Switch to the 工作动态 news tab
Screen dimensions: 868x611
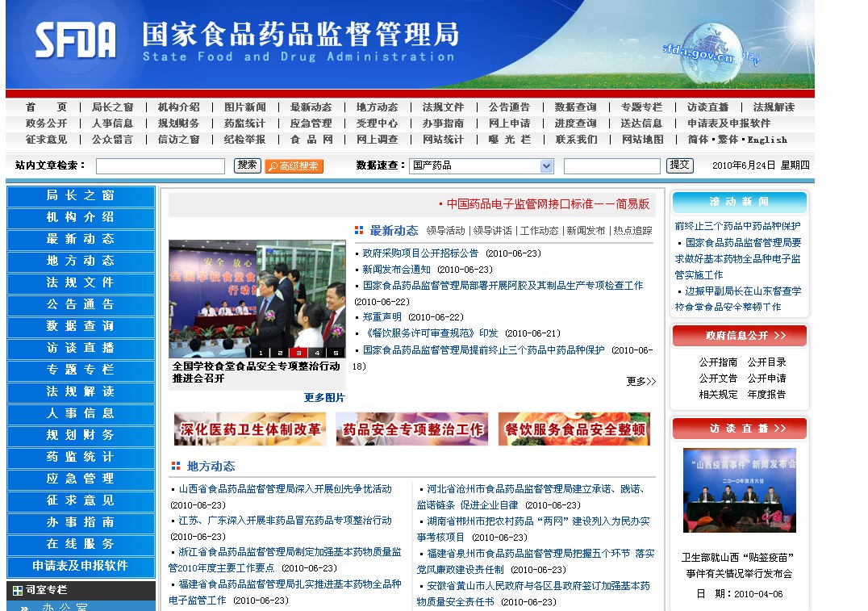539,231
